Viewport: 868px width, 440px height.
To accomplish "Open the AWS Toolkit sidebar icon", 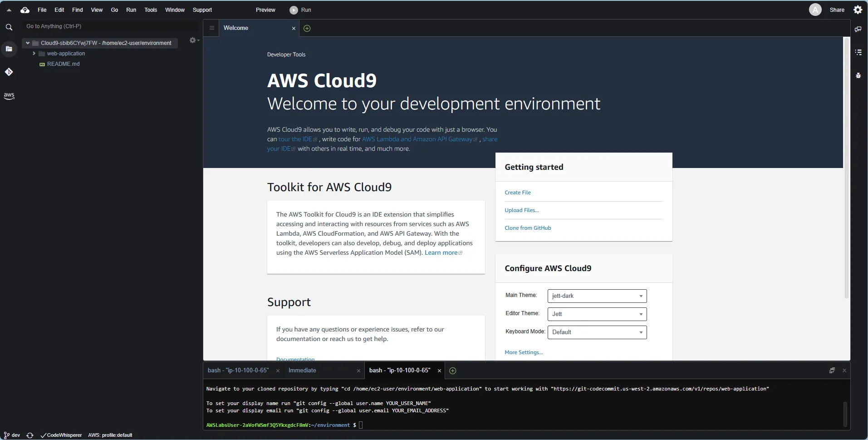I will tap(9, 96).
